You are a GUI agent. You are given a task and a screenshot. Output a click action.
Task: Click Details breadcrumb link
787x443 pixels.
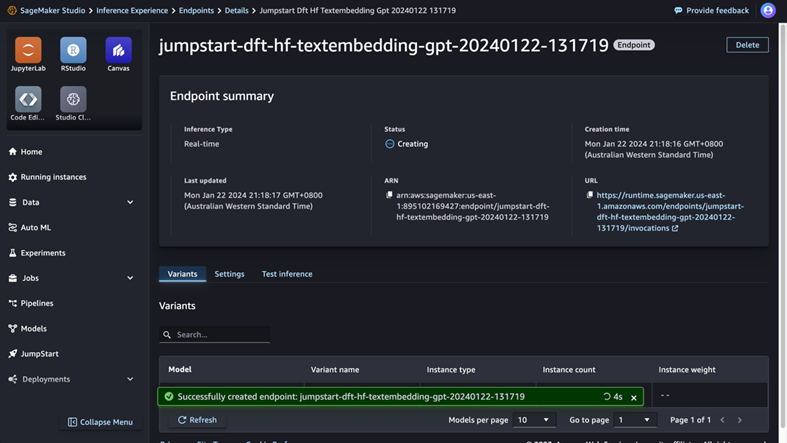point(236,11)
